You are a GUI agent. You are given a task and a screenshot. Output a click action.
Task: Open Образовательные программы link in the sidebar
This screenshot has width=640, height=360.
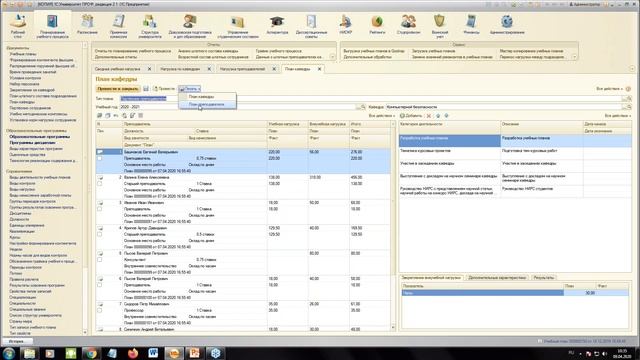tap(40, 137)
